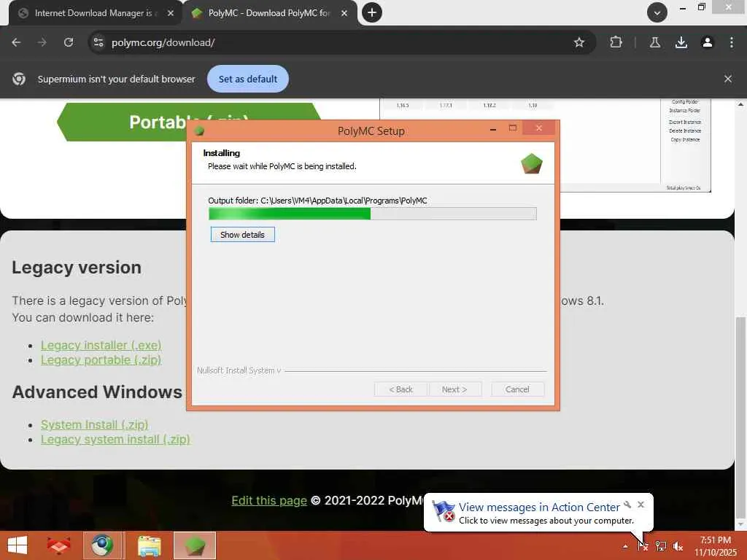Viewport: 747px width, 560px height.
Task: Click the page vertical scrollbar thumb
Action: pyautogui.click(x=740, y=419)
